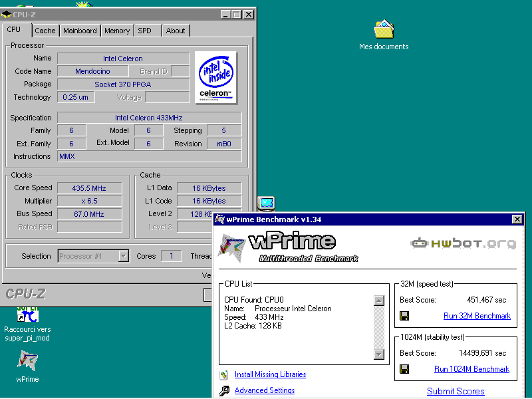Screen dimensions: 532x399
Task: Click the Stepping value 5
Action: pyautogui.click(x=224, y=130)
